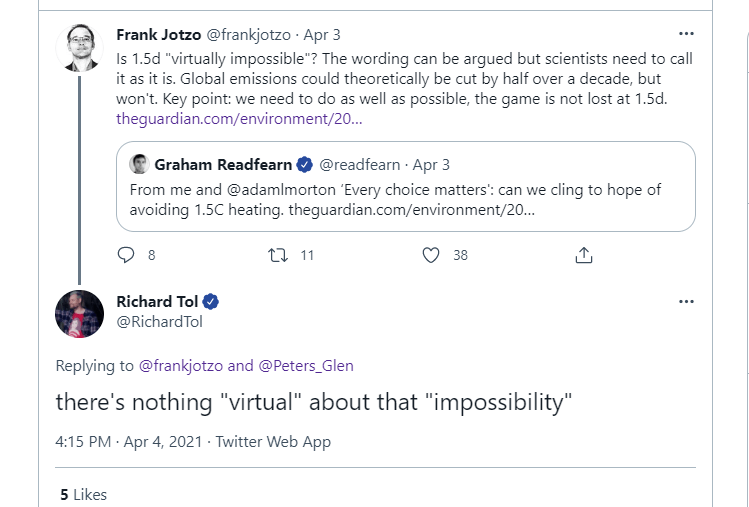Retweet Frank Jotzo's tweet

tap(279, 255)
